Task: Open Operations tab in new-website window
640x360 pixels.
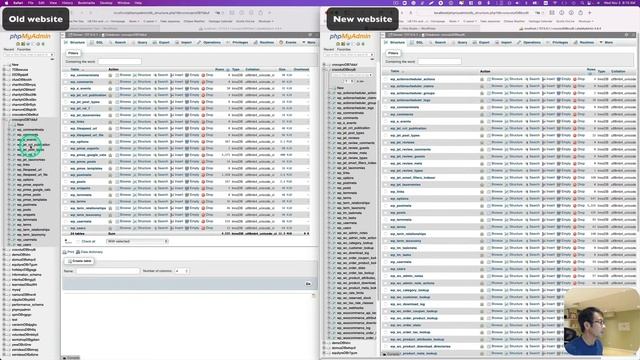Action: 529,42
